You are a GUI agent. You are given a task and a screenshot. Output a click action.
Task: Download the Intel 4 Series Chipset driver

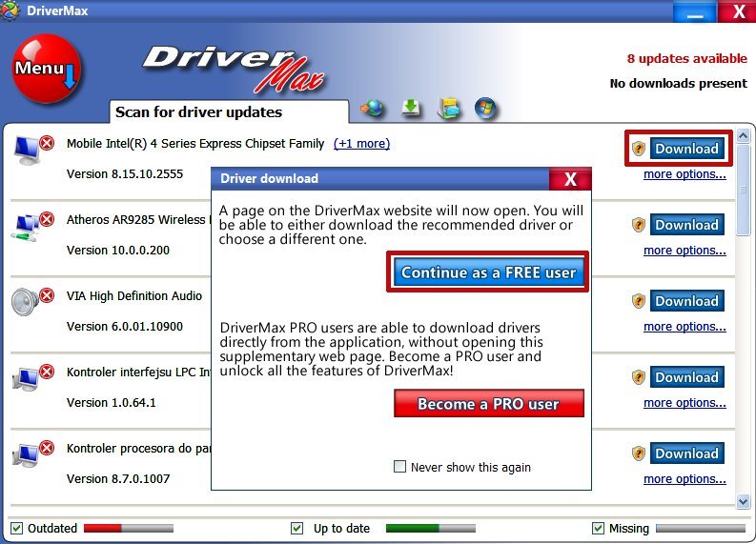click(x=686, y=148)
